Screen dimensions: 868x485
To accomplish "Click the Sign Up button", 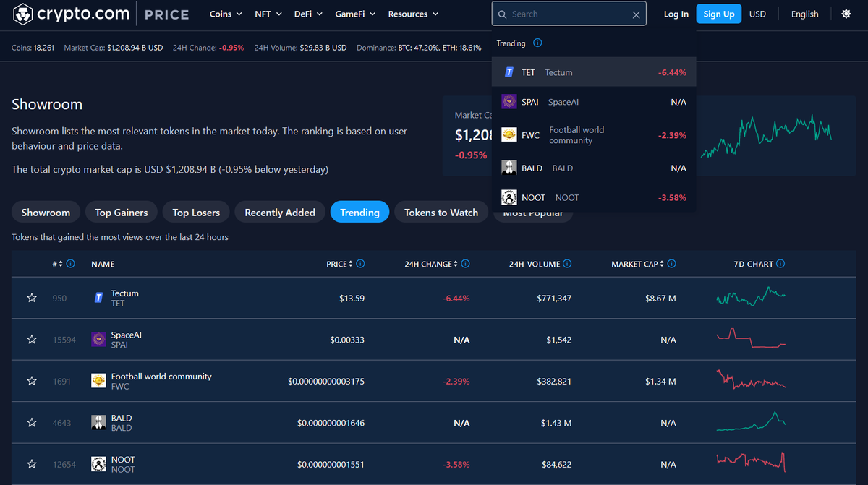I will point(719,14).
